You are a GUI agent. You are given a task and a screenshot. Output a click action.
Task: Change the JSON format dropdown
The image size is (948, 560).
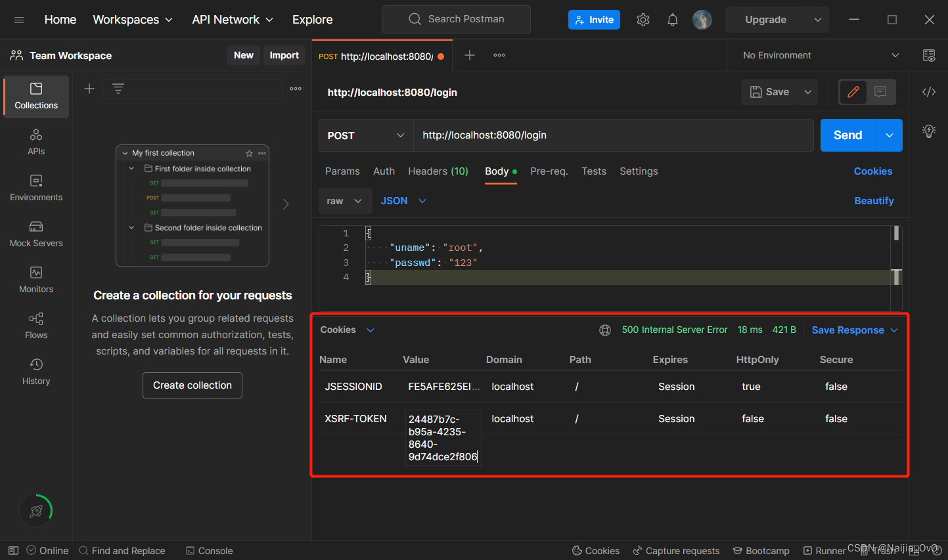point(403,201)
